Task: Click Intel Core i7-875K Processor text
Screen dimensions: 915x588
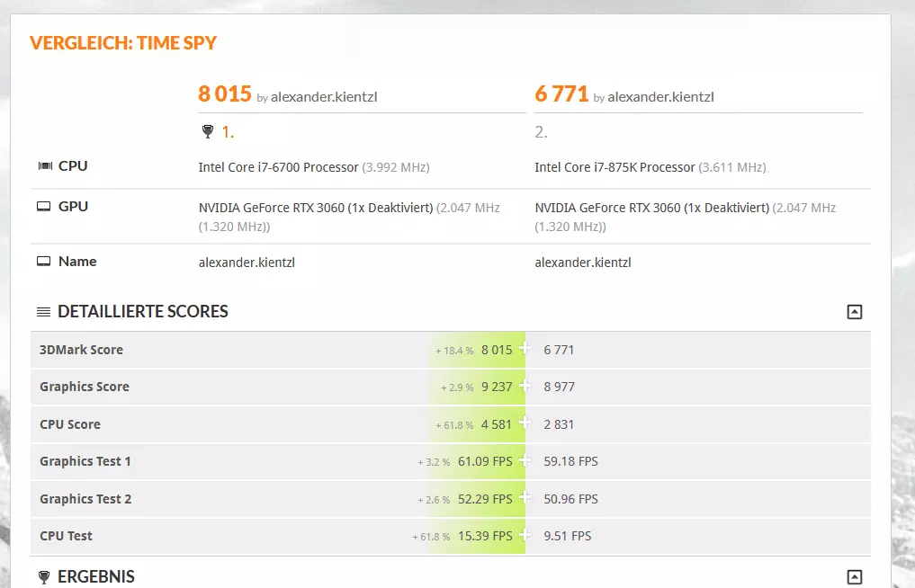Action: coord(615,167)
